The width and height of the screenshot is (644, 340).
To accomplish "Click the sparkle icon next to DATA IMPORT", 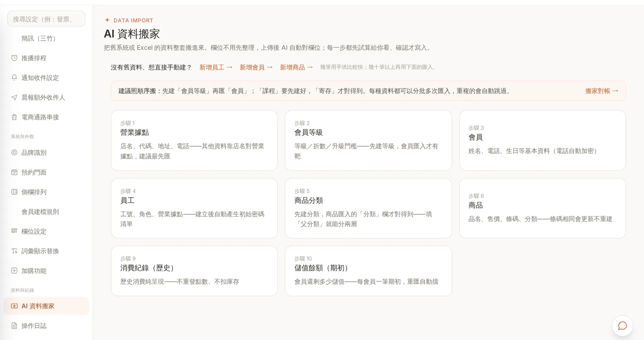I will tap(107, 20).
